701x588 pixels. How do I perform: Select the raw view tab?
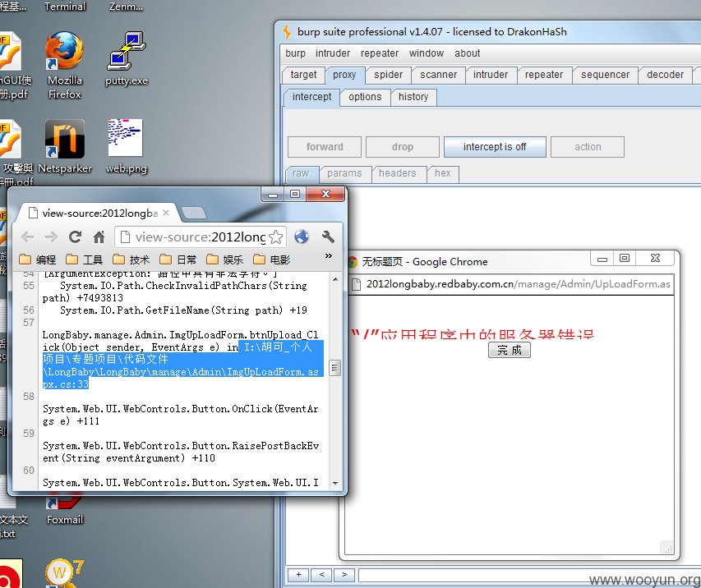[301, 173]
